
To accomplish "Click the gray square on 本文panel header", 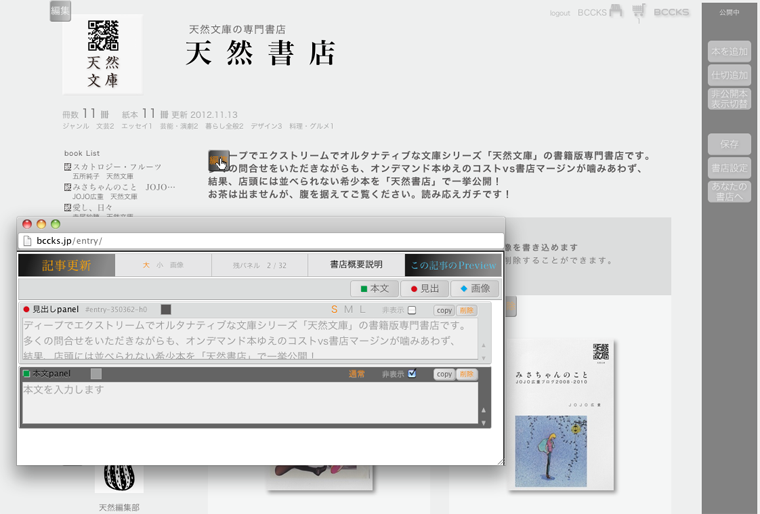I will (x=96, y=374).
